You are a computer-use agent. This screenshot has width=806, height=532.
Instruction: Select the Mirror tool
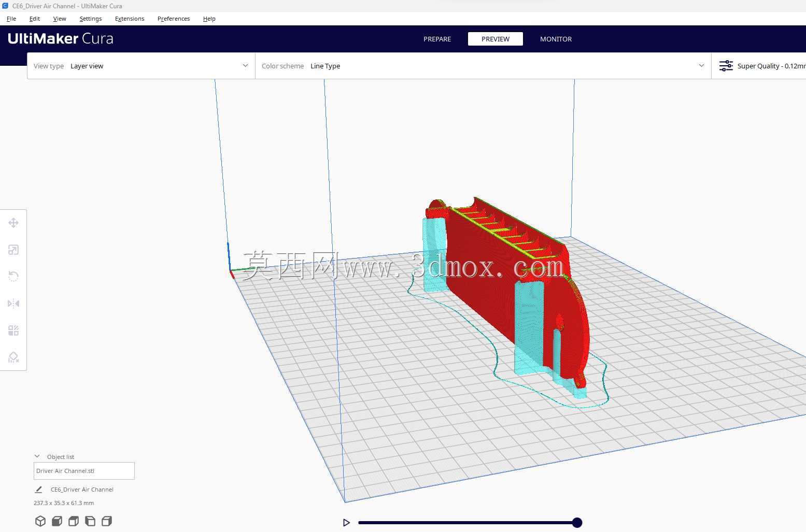click(x=13, y=304)
